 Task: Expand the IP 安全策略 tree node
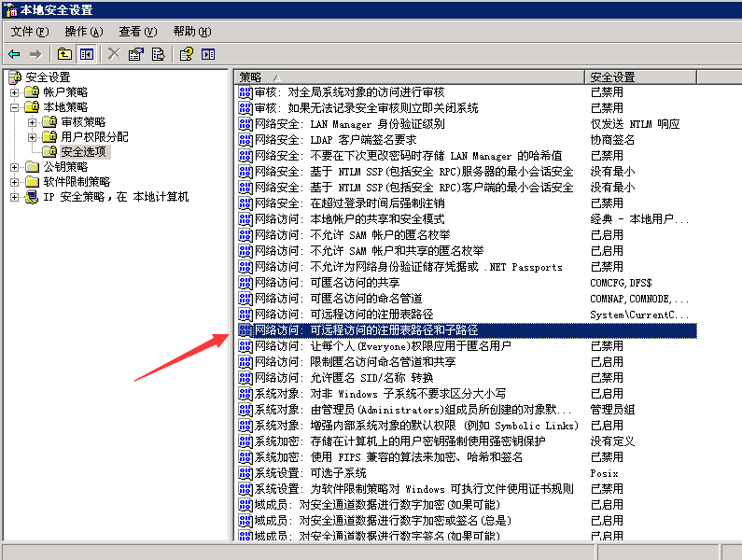click(15, 197)
